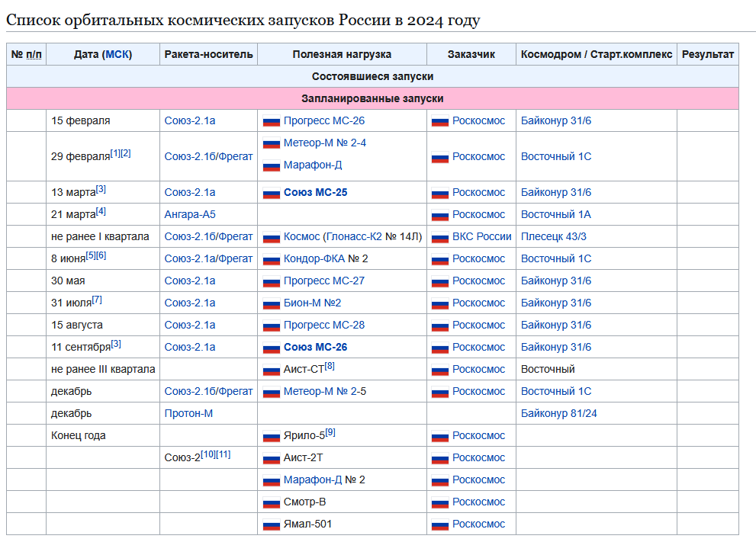
Task: Follow the ВКС России customer link
Action: (x=481, y=236)
